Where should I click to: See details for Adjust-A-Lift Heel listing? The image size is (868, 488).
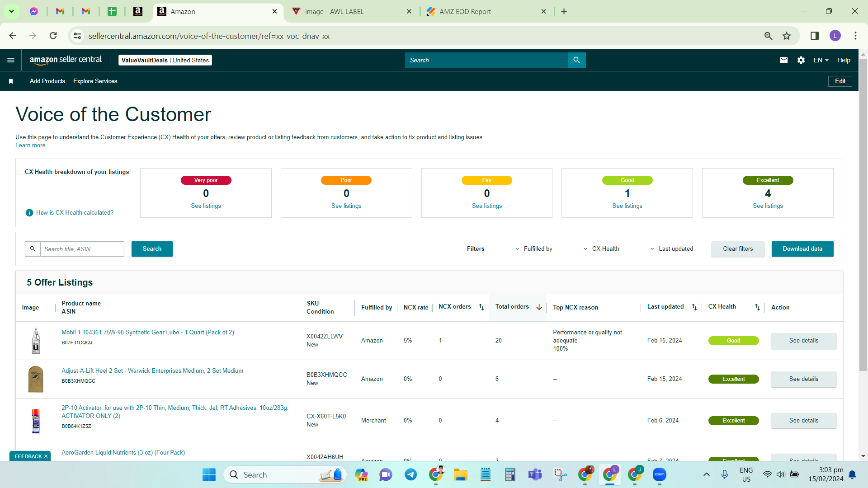(803, 379)
